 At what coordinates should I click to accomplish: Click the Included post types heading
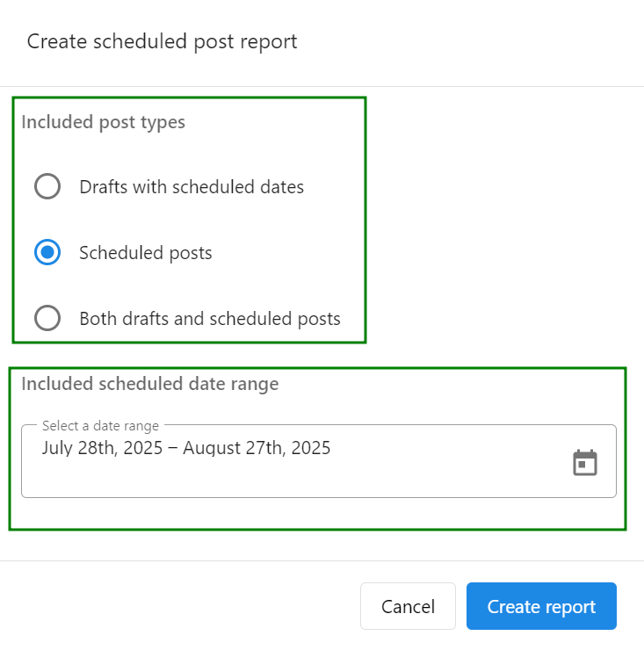point(104,122)
